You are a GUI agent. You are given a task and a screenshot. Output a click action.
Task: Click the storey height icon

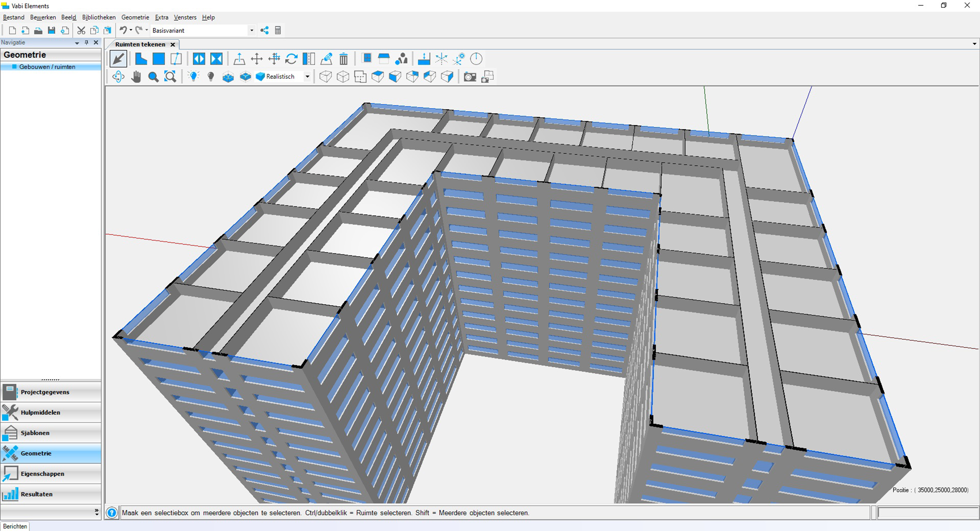424,59
